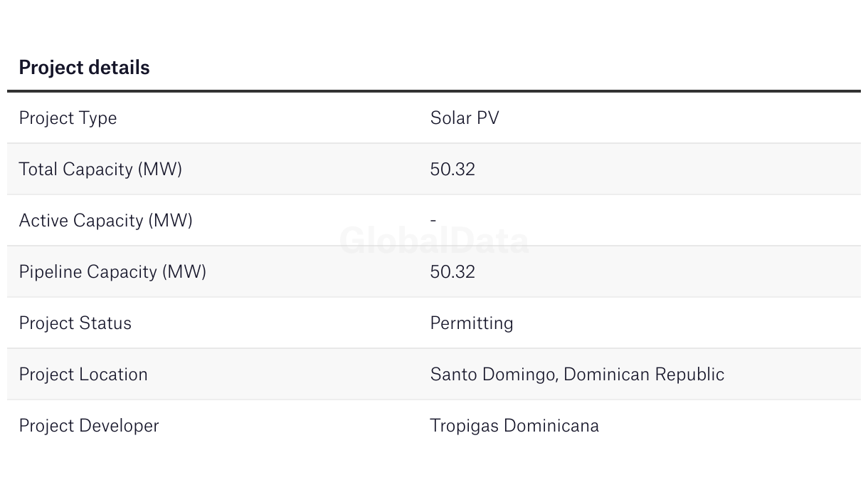The image size is (868, 480).
Task: Select the Pipeline Capacity (MW) label
Action: pyautogui.click(x=112, y=272)
